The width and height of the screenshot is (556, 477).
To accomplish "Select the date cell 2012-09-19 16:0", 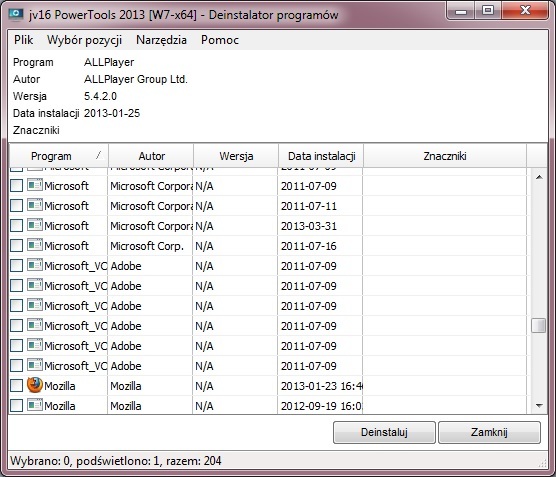I will (x=321, y=406).
